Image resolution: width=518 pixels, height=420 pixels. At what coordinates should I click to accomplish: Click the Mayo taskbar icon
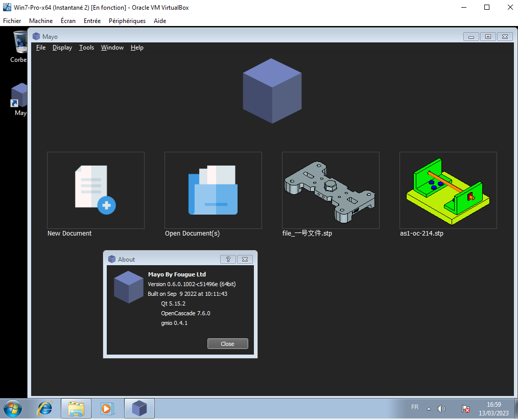pos(139,408)
